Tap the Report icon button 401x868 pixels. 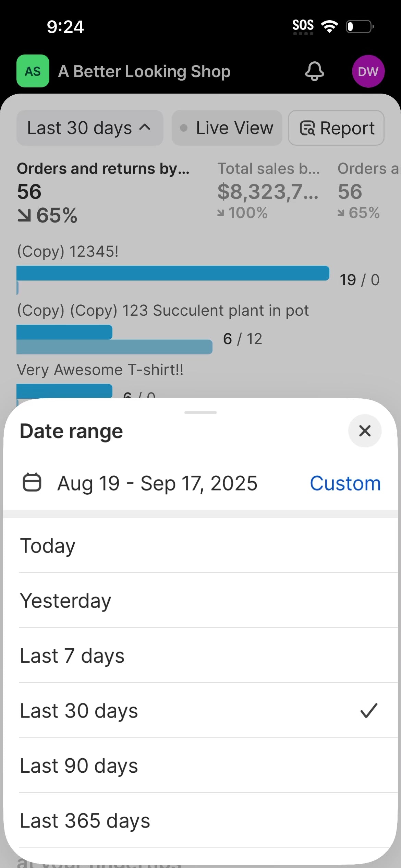[307, 128]
